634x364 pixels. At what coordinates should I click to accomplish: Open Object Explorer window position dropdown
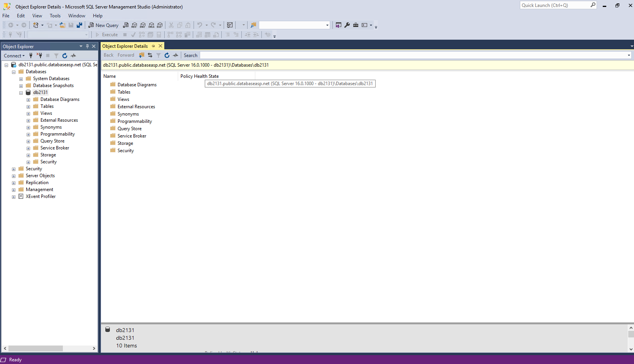point(81,46)
